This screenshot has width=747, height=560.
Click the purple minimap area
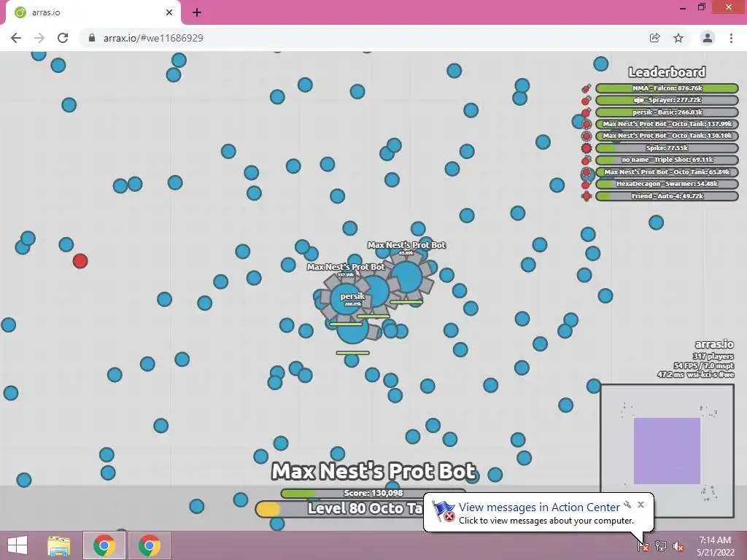click(667, 451)
